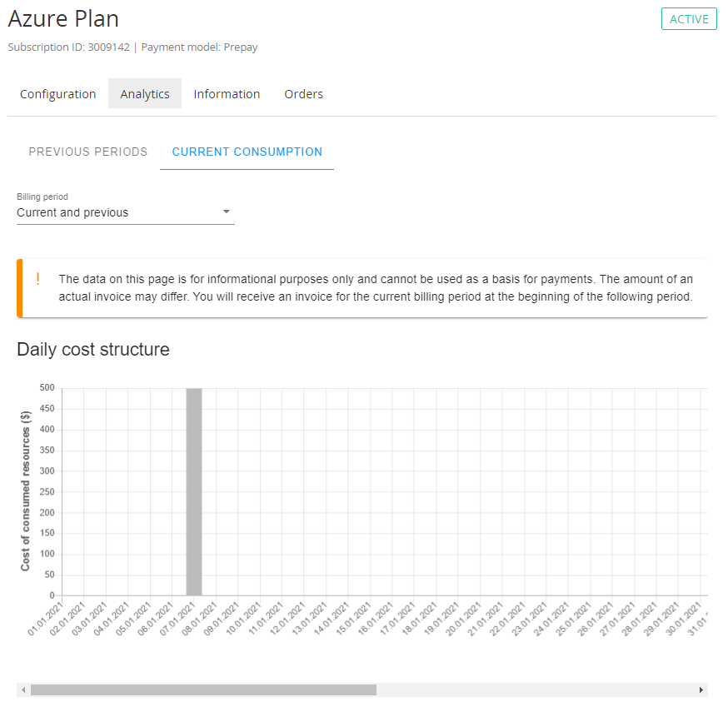Image resolution: width=728 pixels, height=702 pixels.
Task: Click the Cost of consumed resources axis title
Action: point(26,491)
